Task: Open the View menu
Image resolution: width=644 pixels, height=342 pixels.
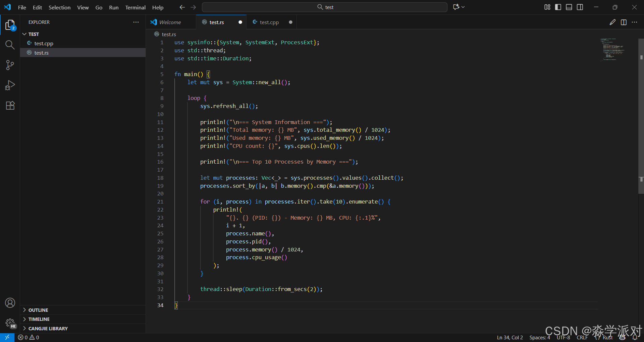Action: (x=83, y=7)
